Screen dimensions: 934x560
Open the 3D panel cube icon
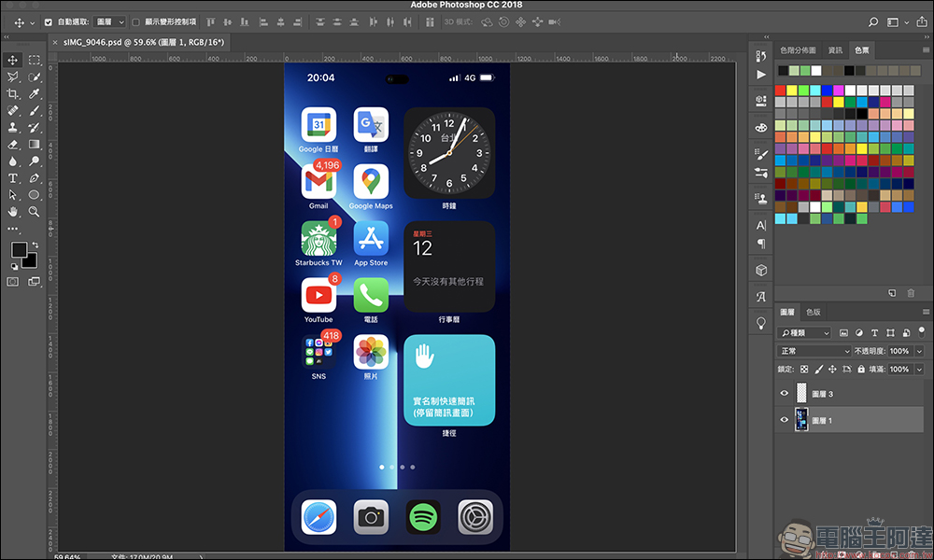[x=760, y=270]
